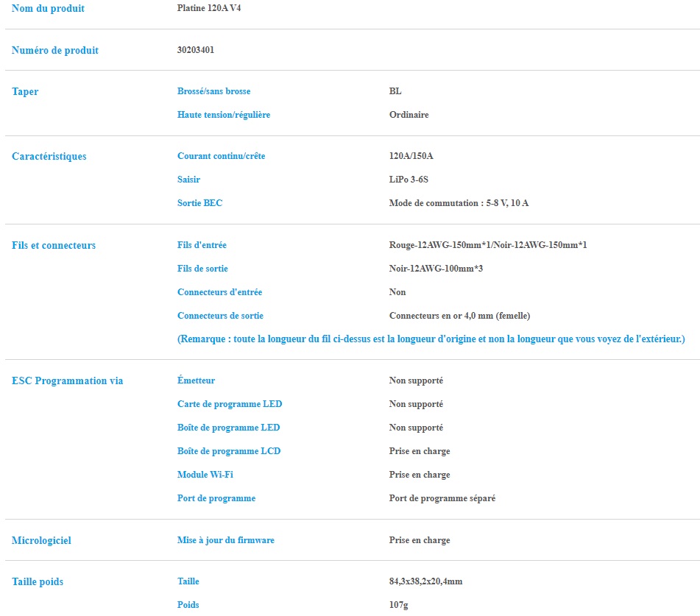Click 'Mode de commutation : 5-8 V, 10 A'
700x616 pixels.
(x=459, y=203)
